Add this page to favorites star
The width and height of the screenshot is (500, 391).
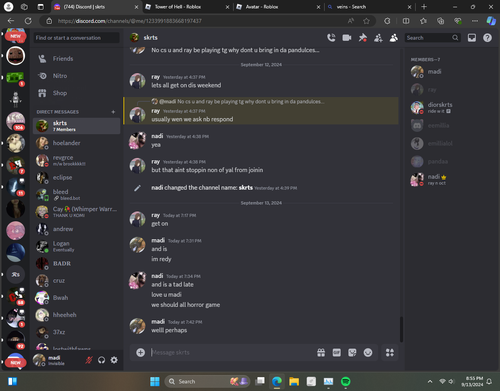coord(366,21)
